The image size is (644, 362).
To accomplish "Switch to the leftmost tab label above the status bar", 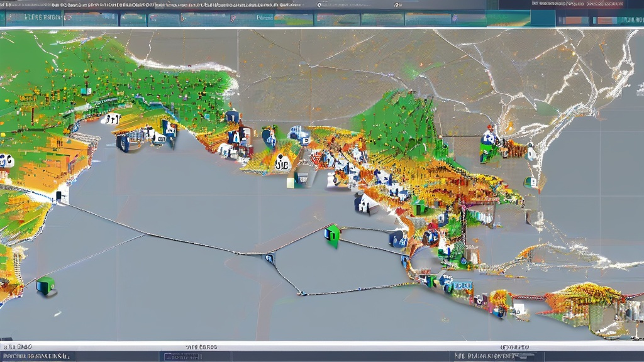I will 19,346.
